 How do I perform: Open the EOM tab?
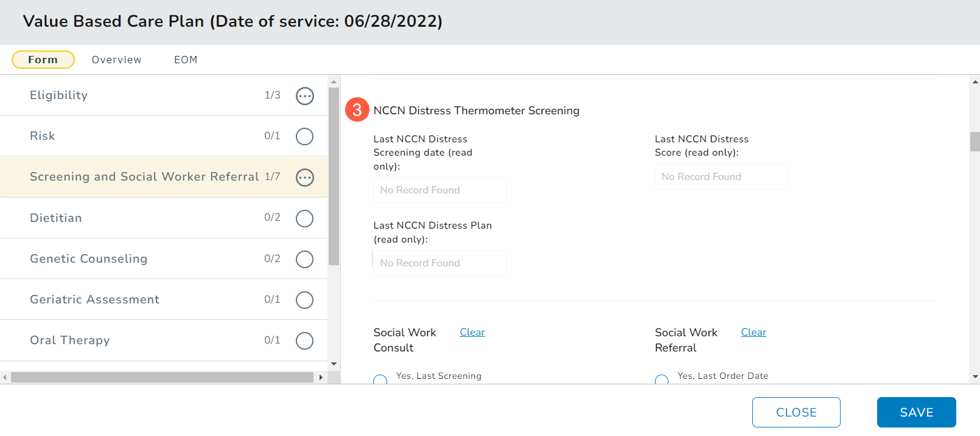186,60
